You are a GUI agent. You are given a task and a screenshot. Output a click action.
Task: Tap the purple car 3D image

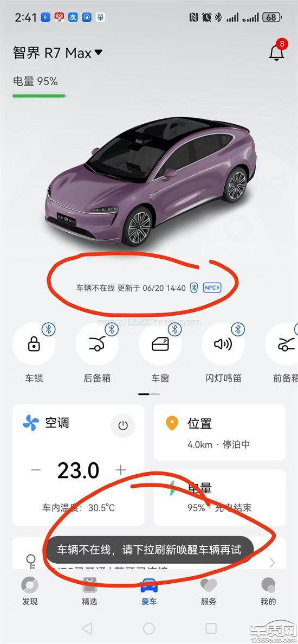point(151,181)
